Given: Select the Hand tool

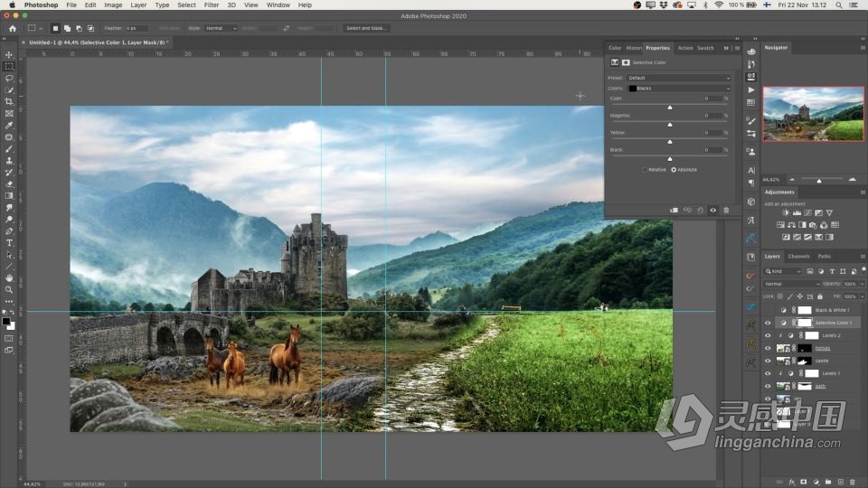Looking at the screenshot, I should (9, 277).
